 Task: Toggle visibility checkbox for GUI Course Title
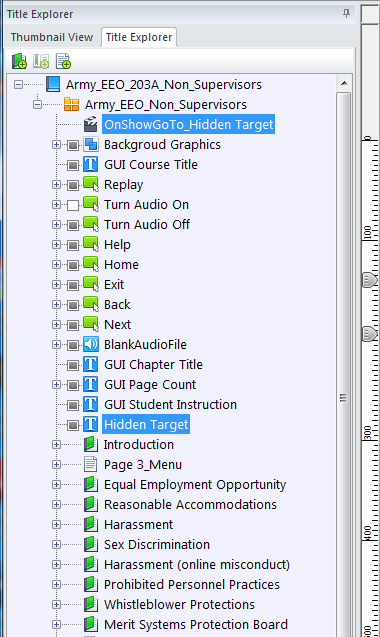click(73, 165)
